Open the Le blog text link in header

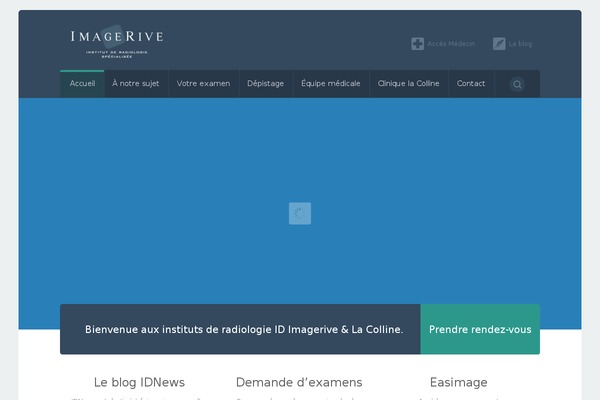point(520,44)
